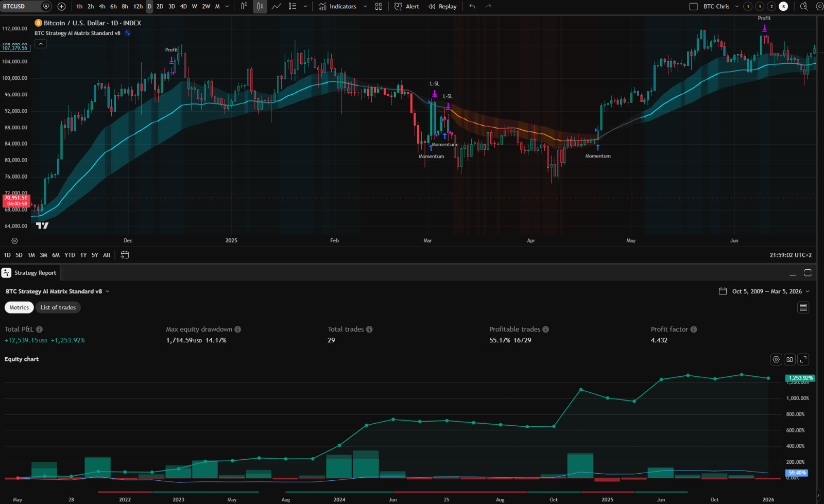Click the TradingView logo on chart
The image size is (824, 504).
(42, 225)
